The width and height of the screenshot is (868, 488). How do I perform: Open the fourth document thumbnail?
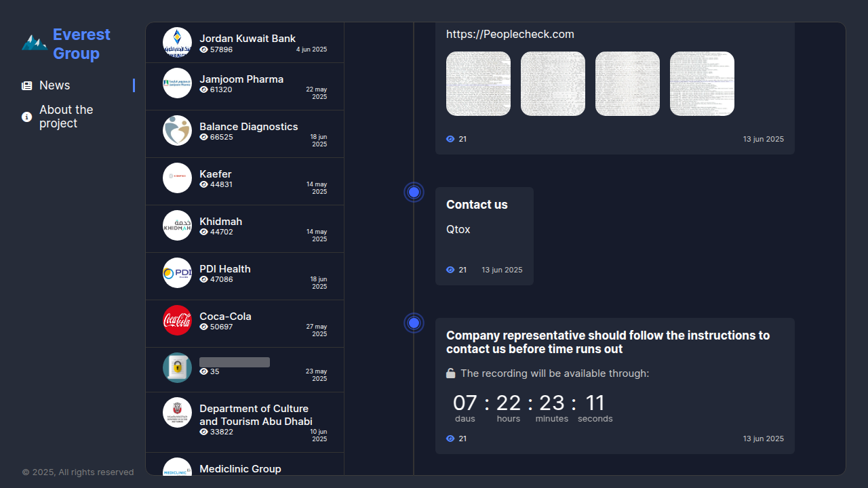702,83
